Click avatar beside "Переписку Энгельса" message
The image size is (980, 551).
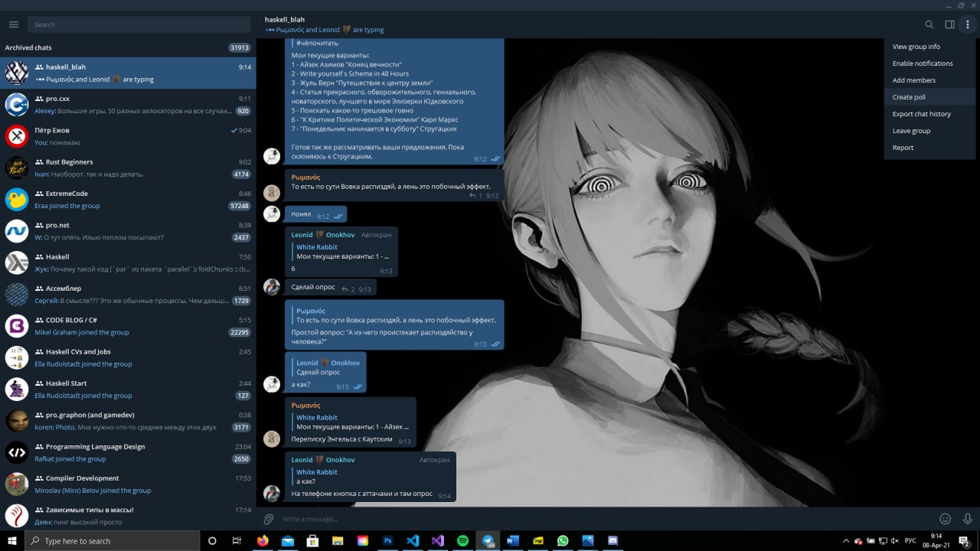coord(272,439)
